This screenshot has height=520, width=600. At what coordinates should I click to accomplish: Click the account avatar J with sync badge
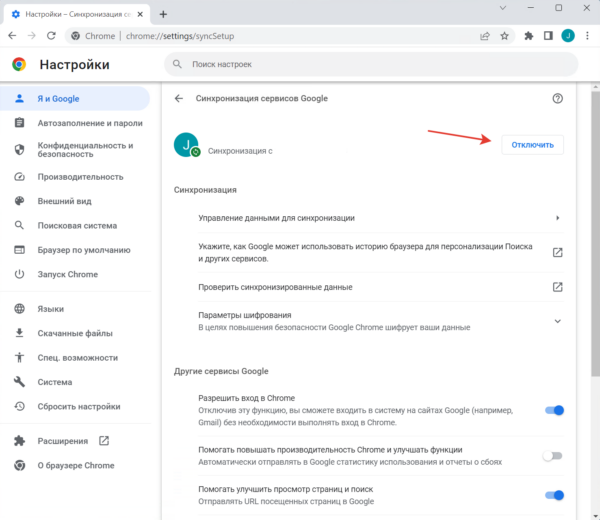click(186, 145)
